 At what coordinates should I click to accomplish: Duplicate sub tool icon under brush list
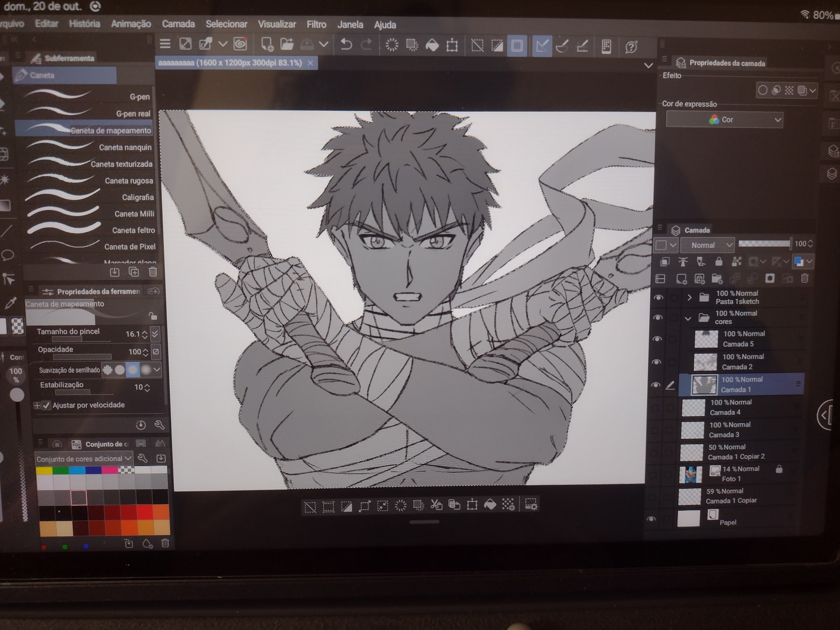coord(134,272)
